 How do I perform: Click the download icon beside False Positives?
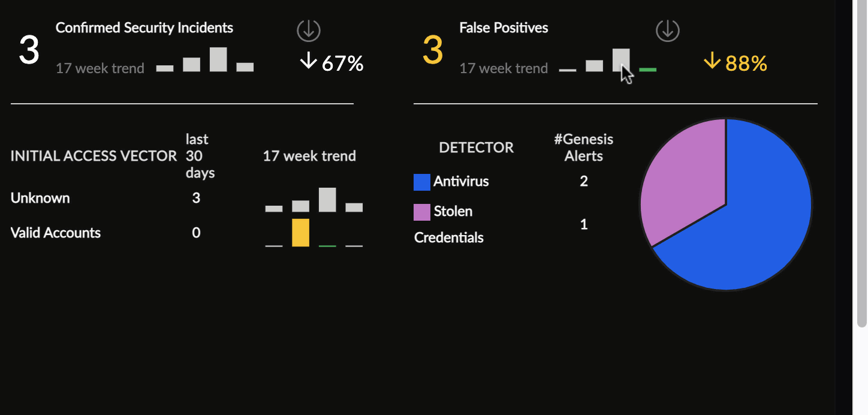[x=668, y=30]
